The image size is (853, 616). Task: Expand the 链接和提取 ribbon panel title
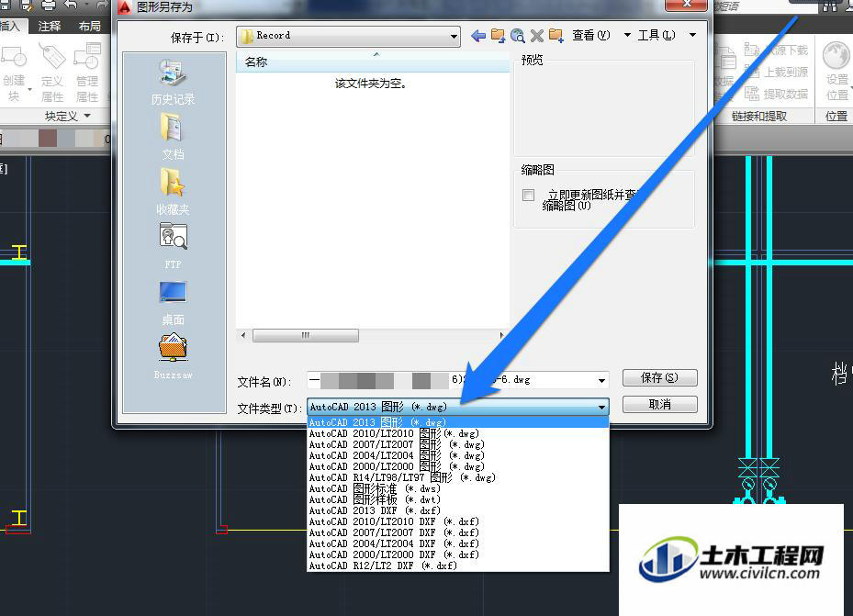coord(759,116)
